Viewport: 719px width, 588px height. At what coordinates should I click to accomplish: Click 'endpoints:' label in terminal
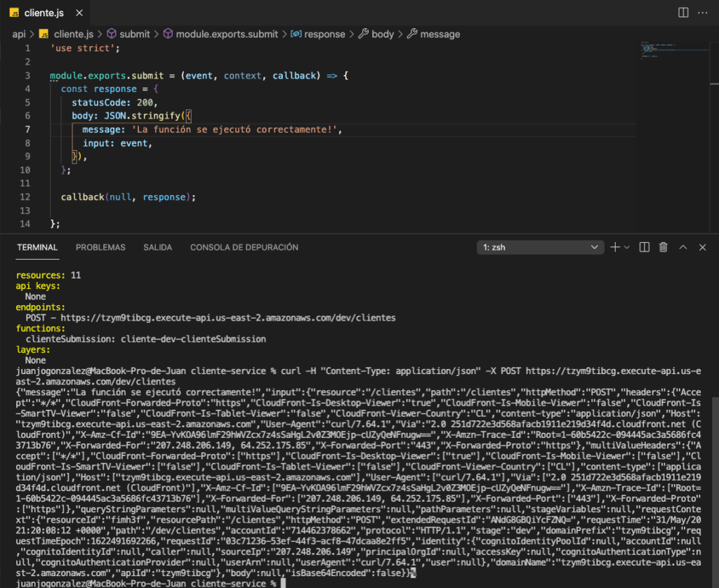click(x=40, y=307)
